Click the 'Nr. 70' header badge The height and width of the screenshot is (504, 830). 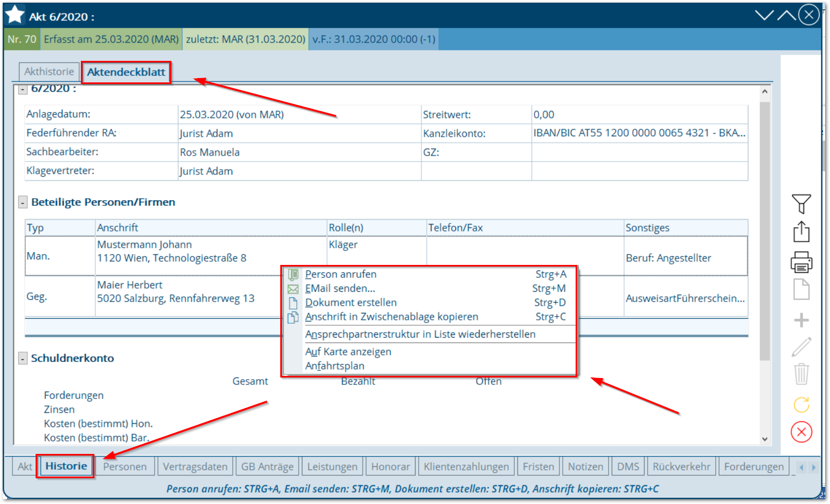click(x=22, y=39)
